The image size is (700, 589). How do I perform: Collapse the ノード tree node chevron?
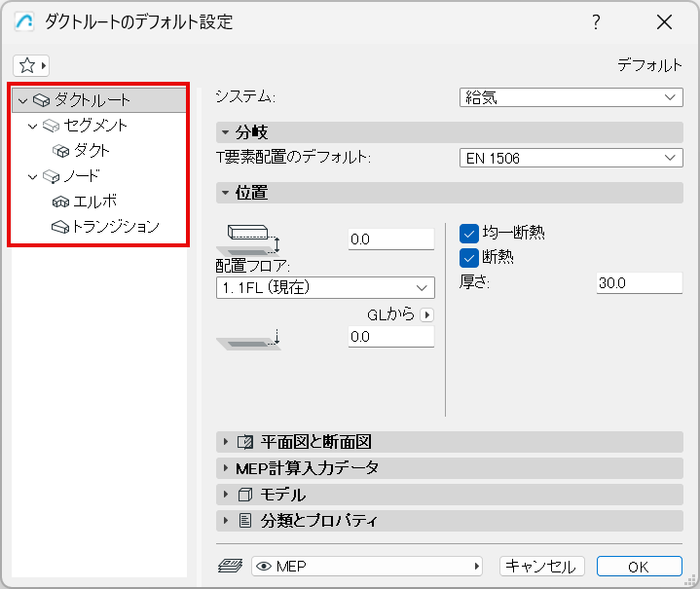coord(32,177)
